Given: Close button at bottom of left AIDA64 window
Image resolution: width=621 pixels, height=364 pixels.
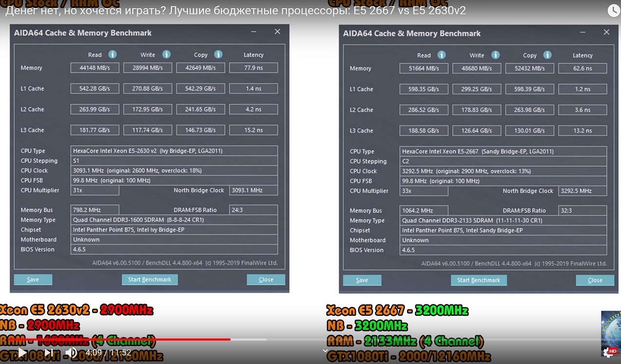Looking at the screenshot, I should [266, 279].
